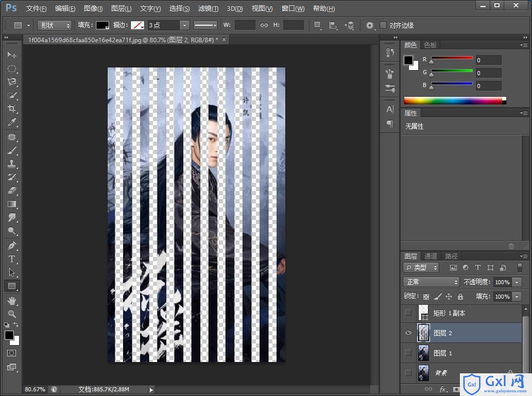
Task: Toggle lock image pixels
Action: click(x=438, y=297)
